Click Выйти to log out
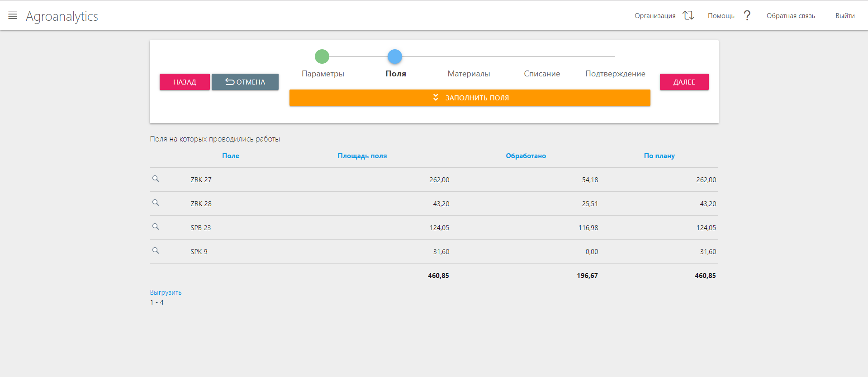The width and height of the screenshot is (868, 377). coord(845,16)
